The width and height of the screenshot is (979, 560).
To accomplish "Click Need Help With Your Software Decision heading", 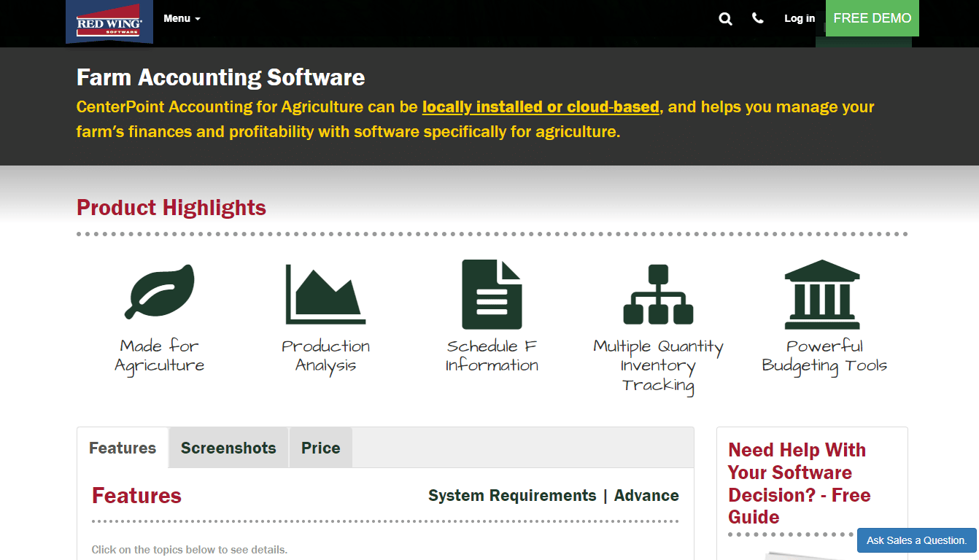I will [800, 483].
